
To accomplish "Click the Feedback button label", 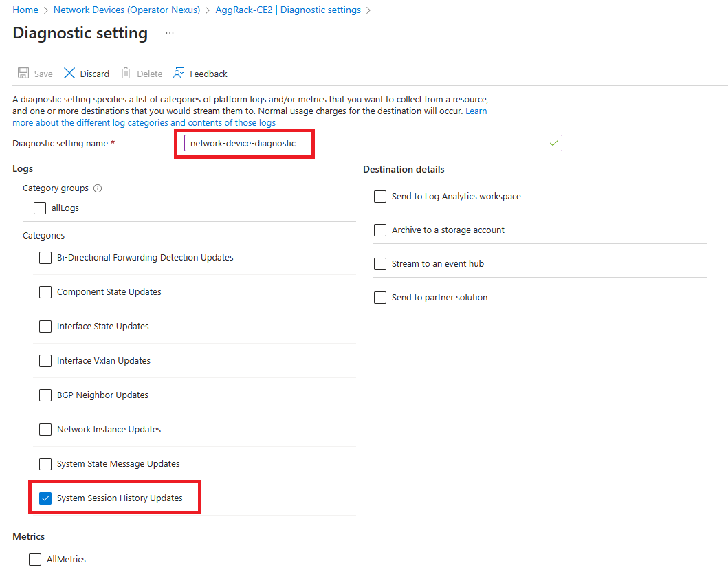I will coord(208,74).
